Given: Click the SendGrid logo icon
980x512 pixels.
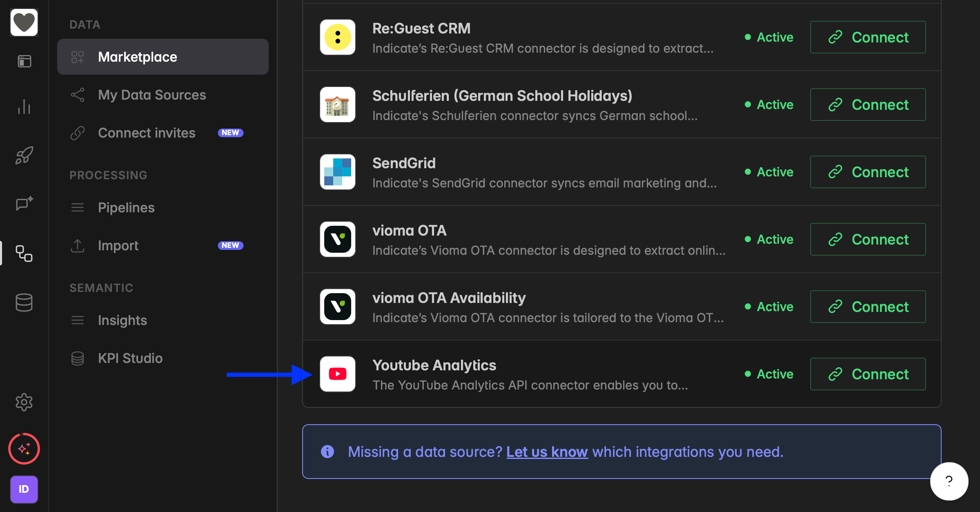Looking at the screenshot, I should pyautogui.click(x=338, y=172).
